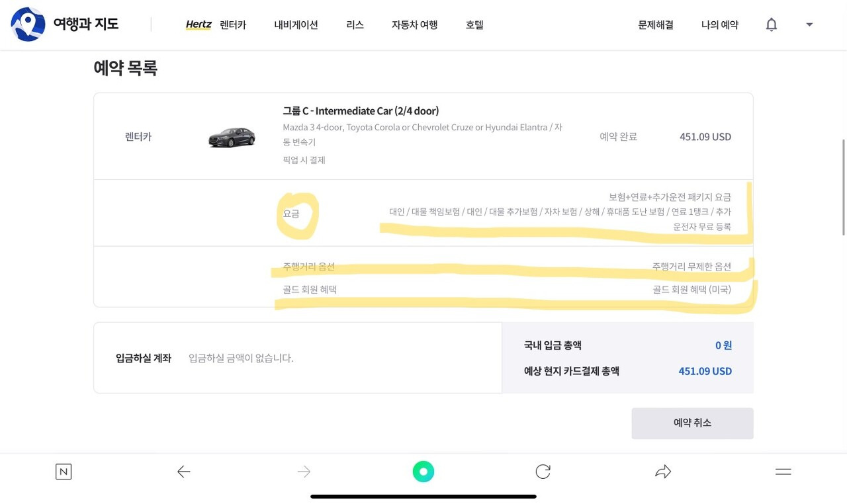Select the 리스 menu item
This screenshot has width=847, height=504.
pyautogui.click(x=354, y=24)
